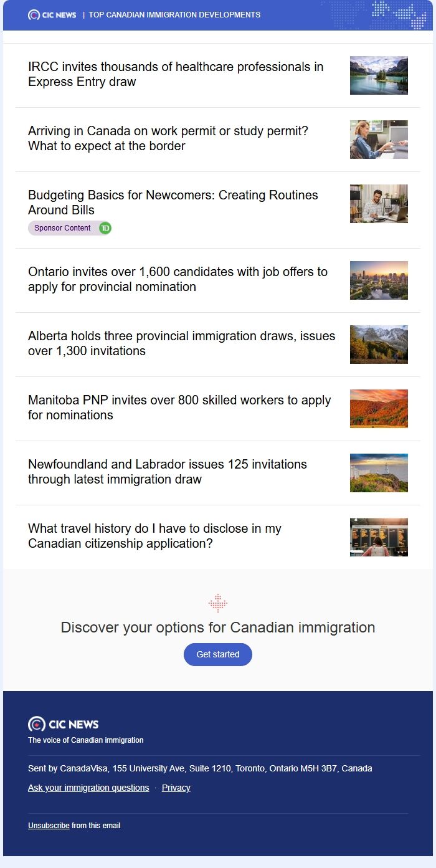This screenshot has height=868, width=436.
Task: Open the Newfoundland and Labrador draw article
Action: coord(168,472)
